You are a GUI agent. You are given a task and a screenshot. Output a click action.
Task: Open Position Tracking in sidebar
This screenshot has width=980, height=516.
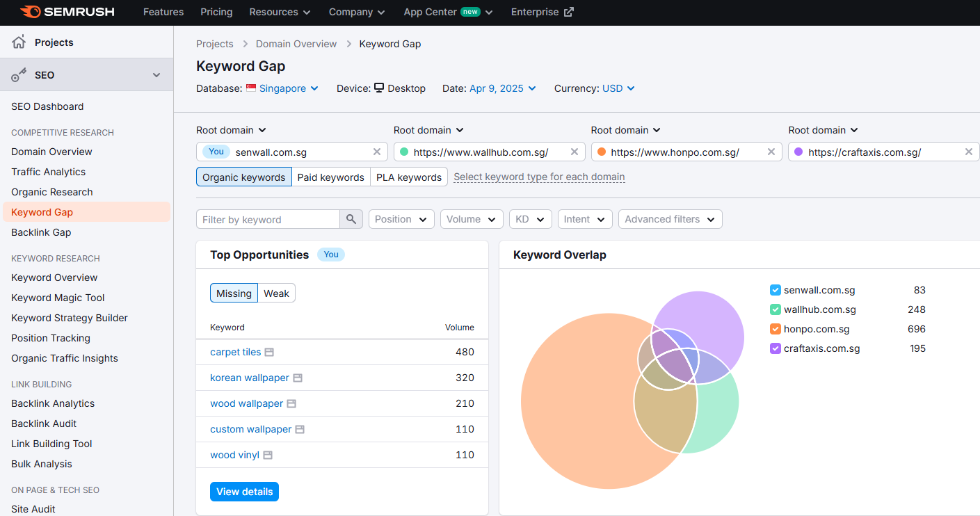click(x=51, y=338)
